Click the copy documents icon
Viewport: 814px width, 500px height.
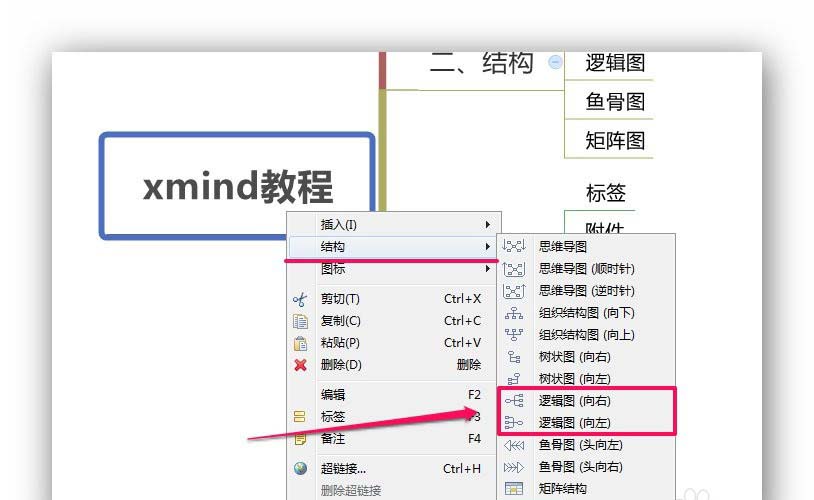[300, 321]
